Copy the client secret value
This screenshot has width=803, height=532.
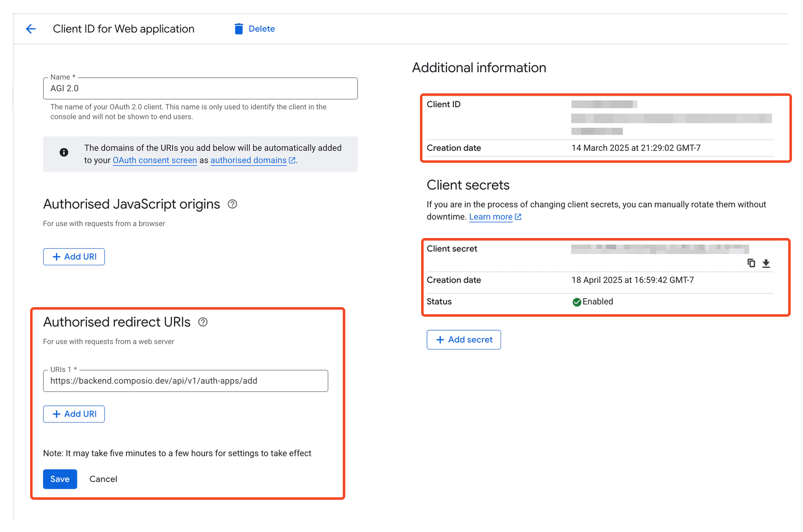(751, 263)
